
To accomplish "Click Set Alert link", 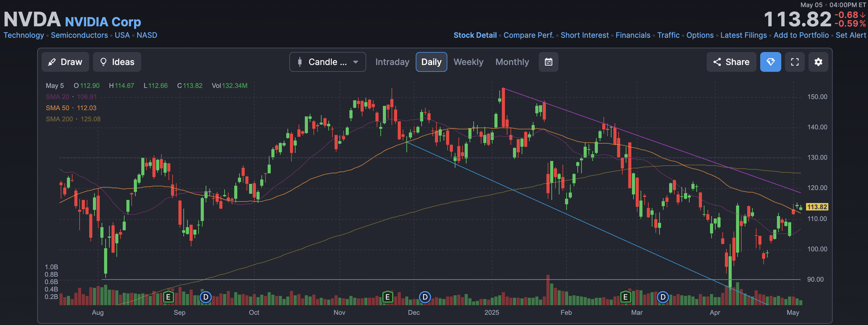I will pos(850,35).
